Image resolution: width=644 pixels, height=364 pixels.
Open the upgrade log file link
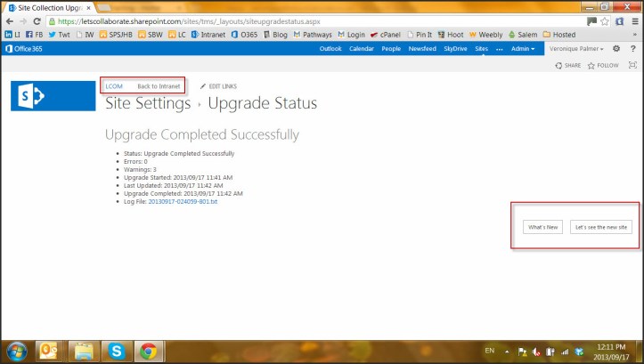coord(195,202)
